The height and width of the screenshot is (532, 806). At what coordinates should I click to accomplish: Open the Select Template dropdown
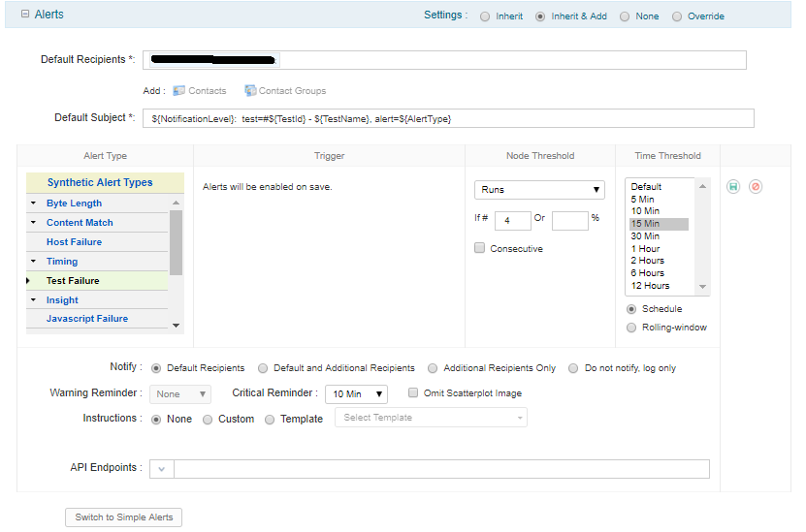click(x=431, y=418)
